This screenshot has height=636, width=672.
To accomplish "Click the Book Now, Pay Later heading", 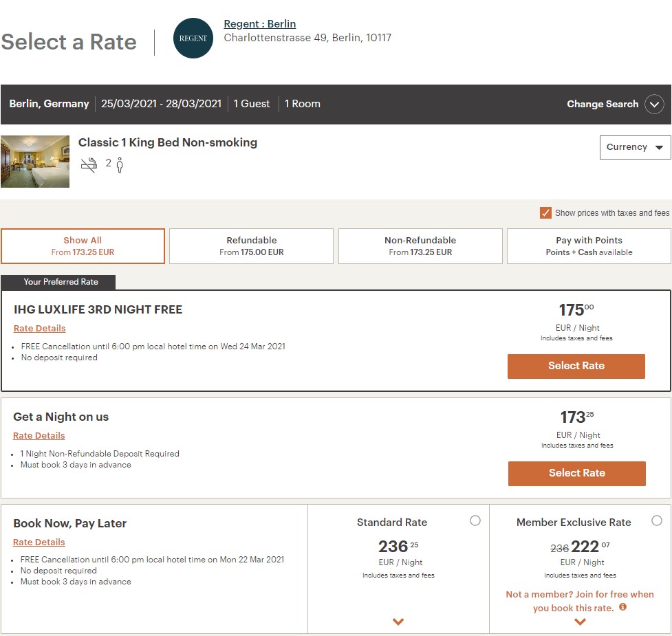I will coord(70,523).
